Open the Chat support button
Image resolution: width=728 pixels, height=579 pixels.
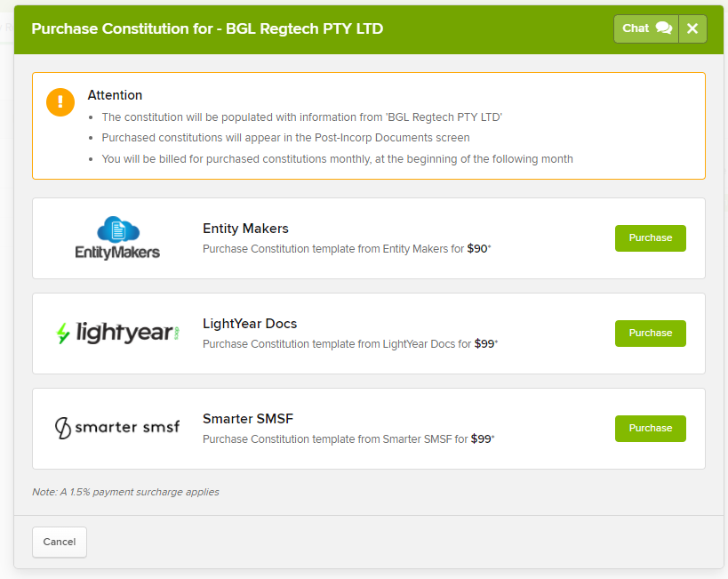[646, 28]
